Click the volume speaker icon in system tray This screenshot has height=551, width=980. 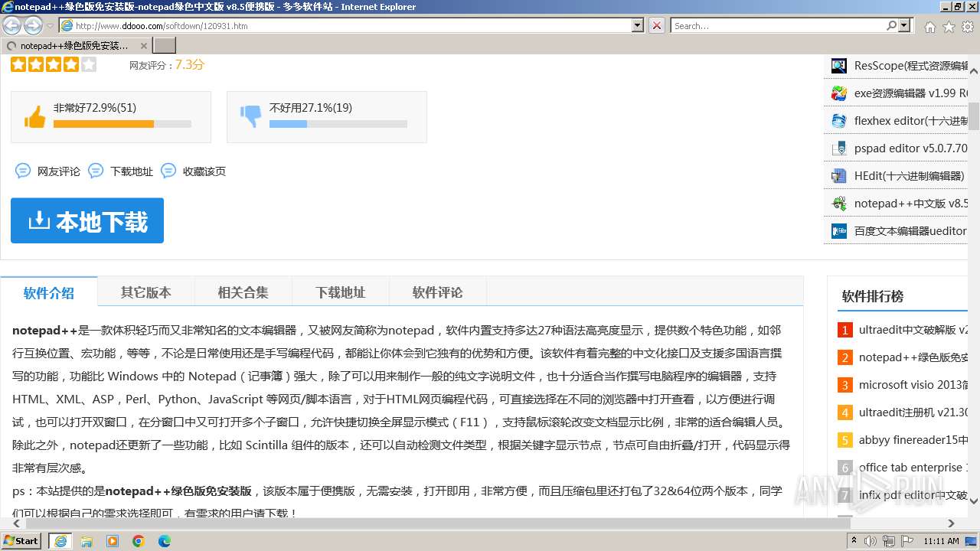pos(871,541)
